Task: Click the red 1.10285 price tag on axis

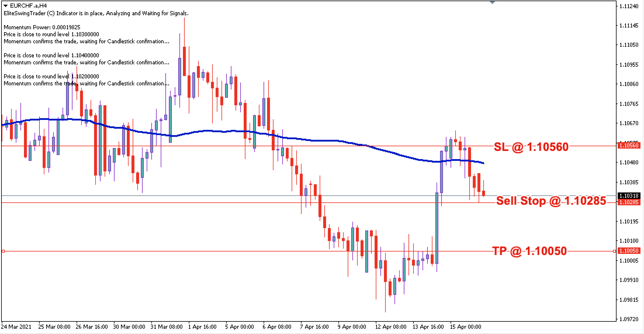Action: [629, 202]
